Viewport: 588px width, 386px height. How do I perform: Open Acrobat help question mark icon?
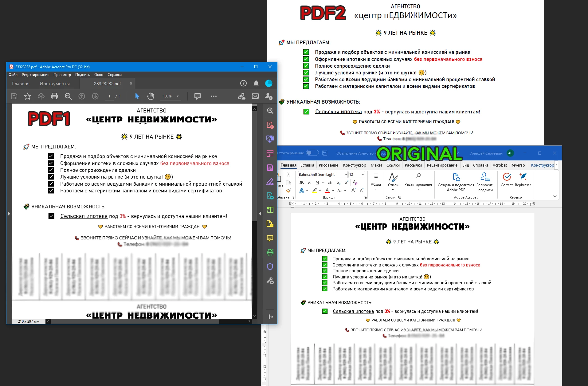(x=243, y=83)
